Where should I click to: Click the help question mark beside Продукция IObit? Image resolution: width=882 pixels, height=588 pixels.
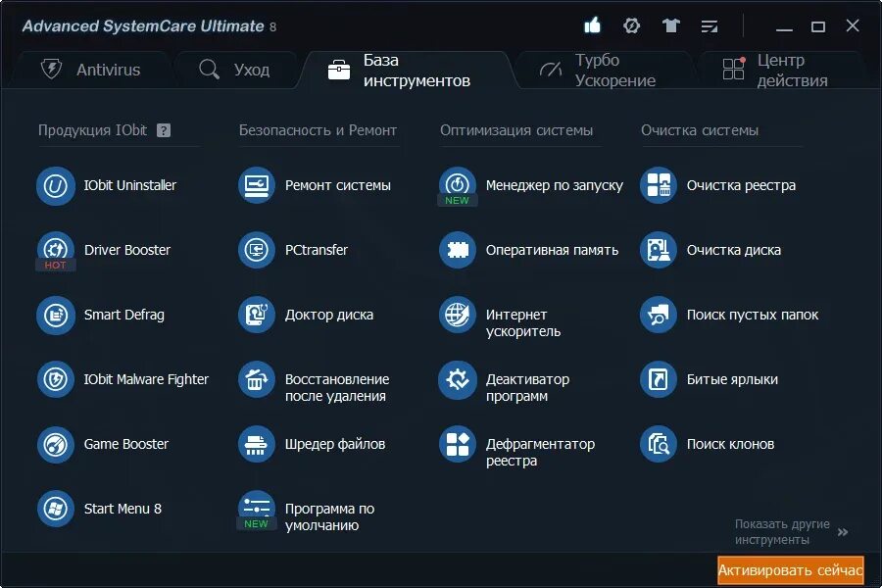pyautogui.click(x=164, y=130)
